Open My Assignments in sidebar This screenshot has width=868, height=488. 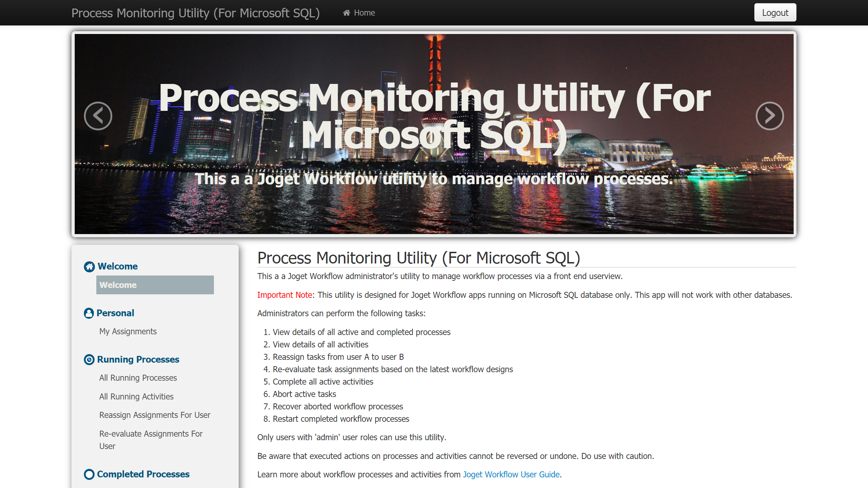[128, 331]
